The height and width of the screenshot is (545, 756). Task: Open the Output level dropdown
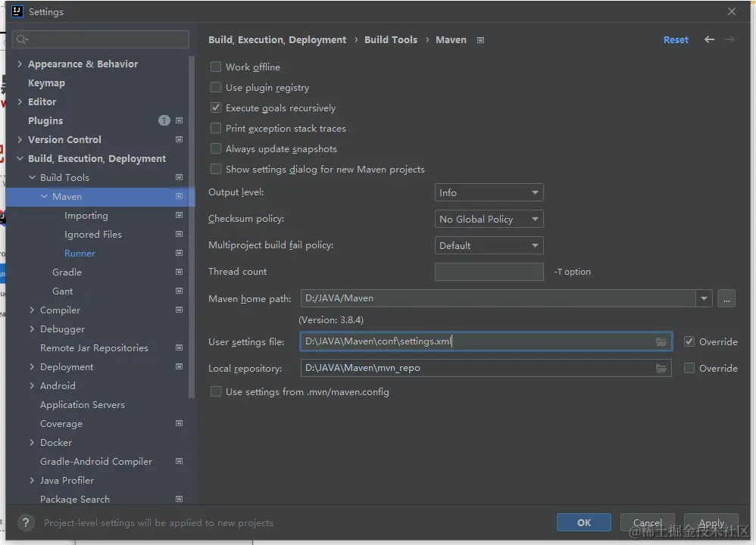point(489,192)
